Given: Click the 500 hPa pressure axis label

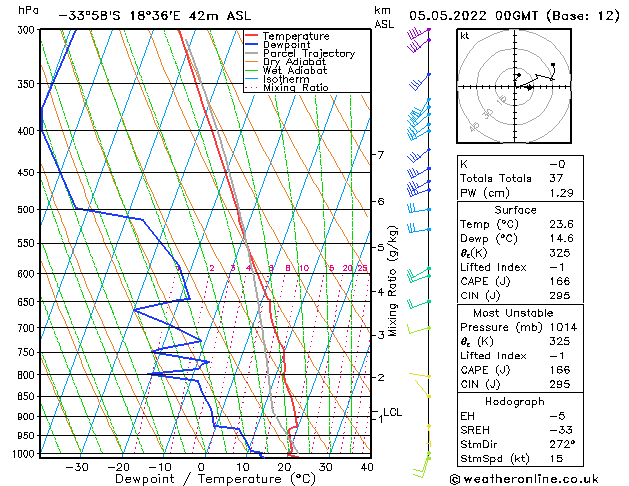Looking at the screenshot, I should click(x=28, y=210).
